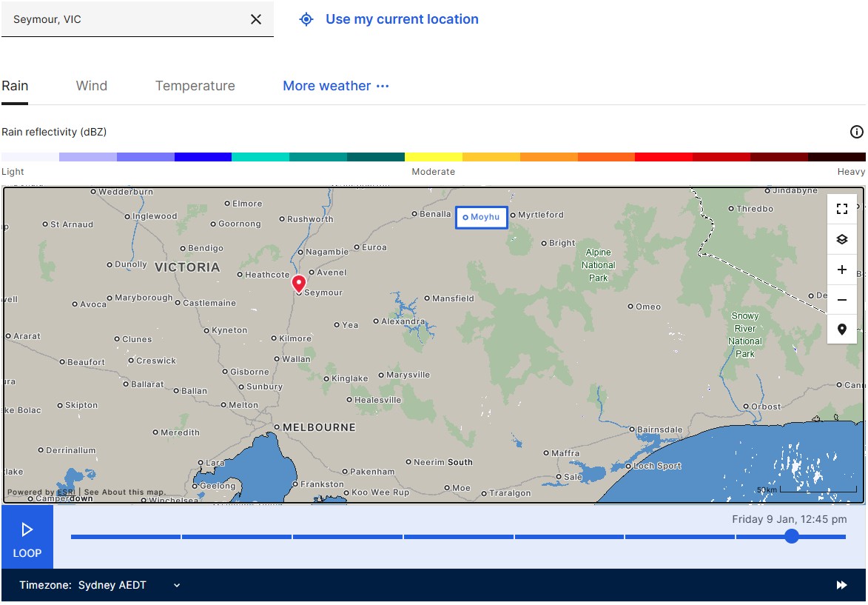Click the VICTORIA state label

pyautogui.click(x=187, y=267)
